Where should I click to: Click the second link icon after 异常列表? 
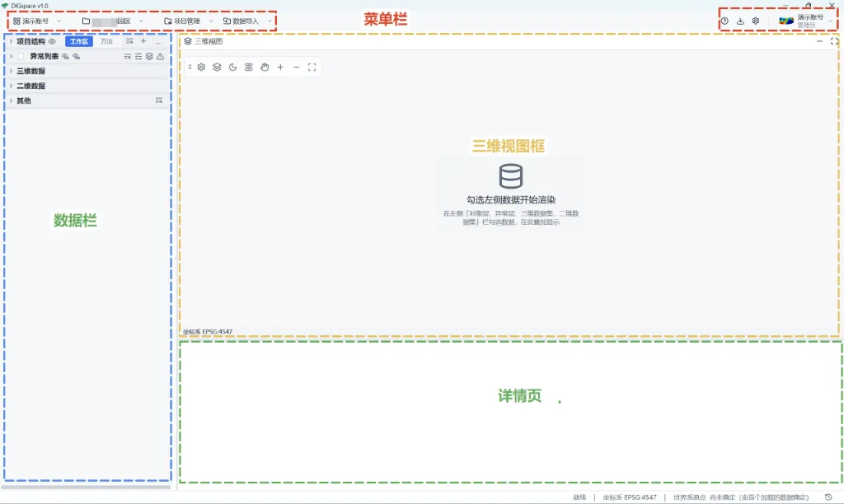[x=77, y=57]
